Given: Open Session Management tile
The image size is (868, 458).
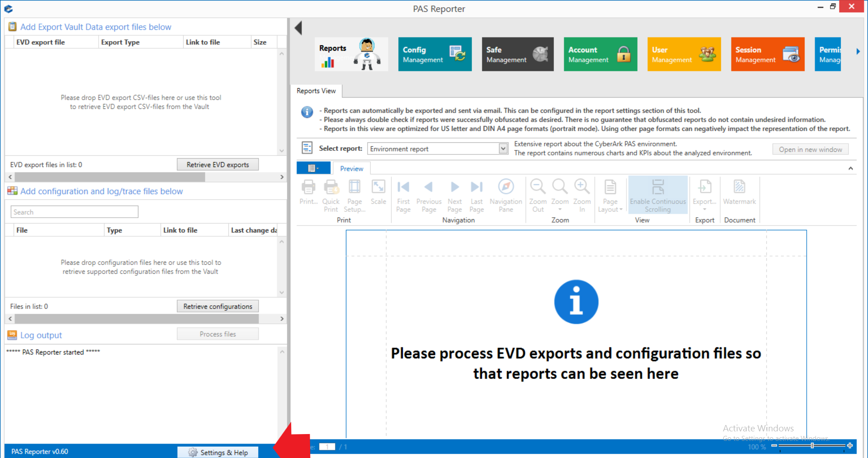Looking at the screenshot, I should 768,54.
